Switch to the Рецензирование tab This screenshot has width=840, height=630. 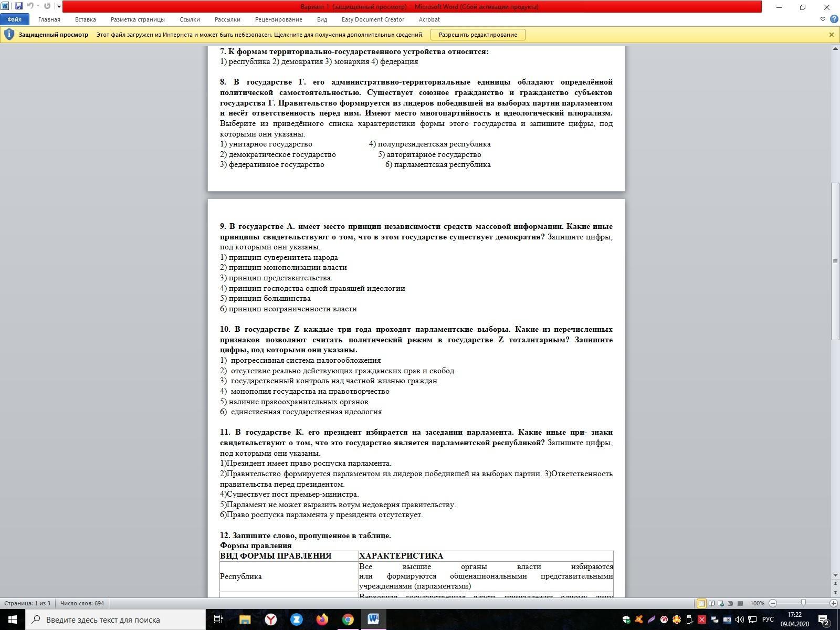point(279,19)
